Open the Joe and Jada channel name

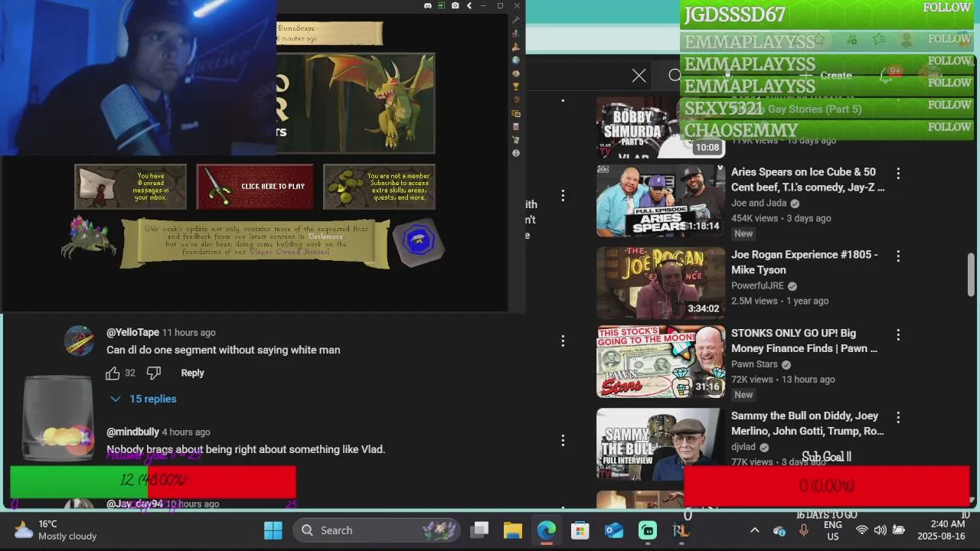(759, 203)
